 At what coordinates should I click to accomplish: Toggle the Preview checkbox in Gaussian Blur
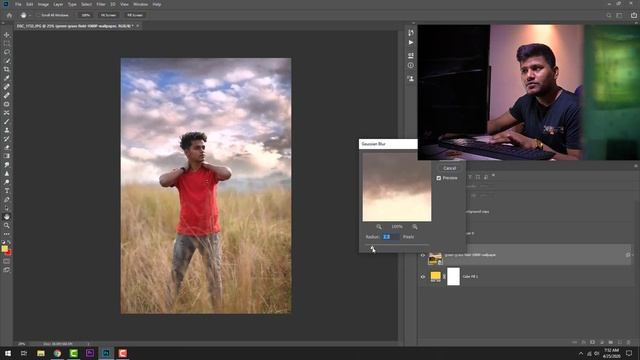click(439, 178)
